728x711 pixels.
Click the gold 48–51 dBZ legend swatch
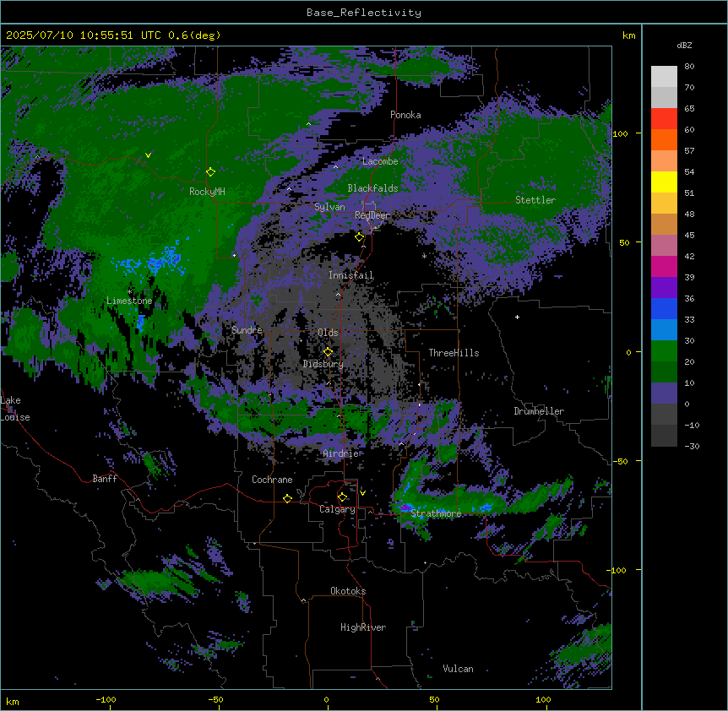click(x=664, y=204)
